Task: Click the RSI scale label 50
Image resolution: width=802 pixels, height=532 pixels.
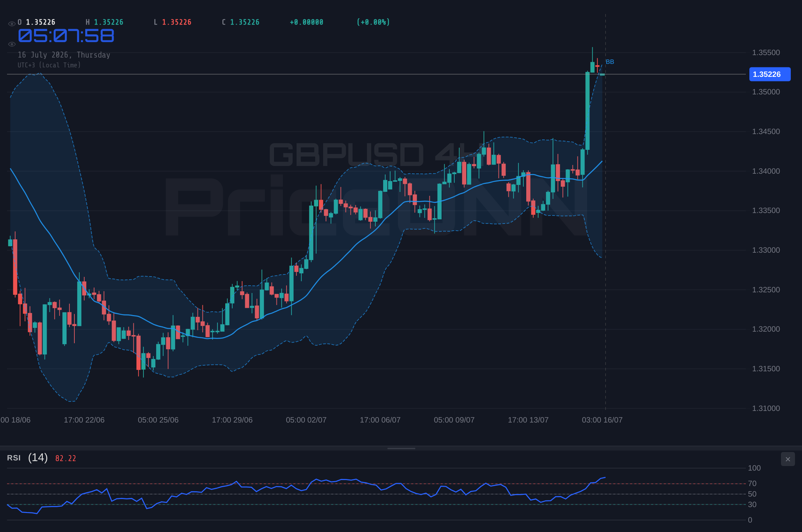Action: pos(752,494)
